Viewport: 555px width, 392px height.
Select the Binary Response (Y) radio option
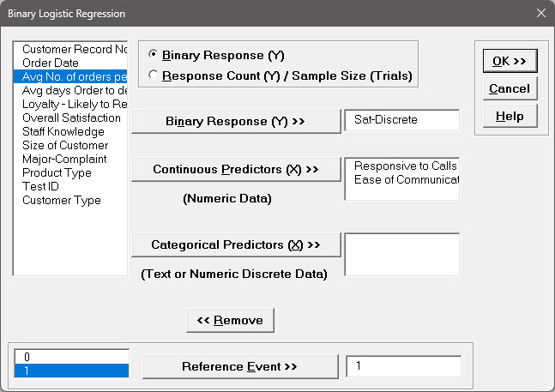tap(154, 56)
